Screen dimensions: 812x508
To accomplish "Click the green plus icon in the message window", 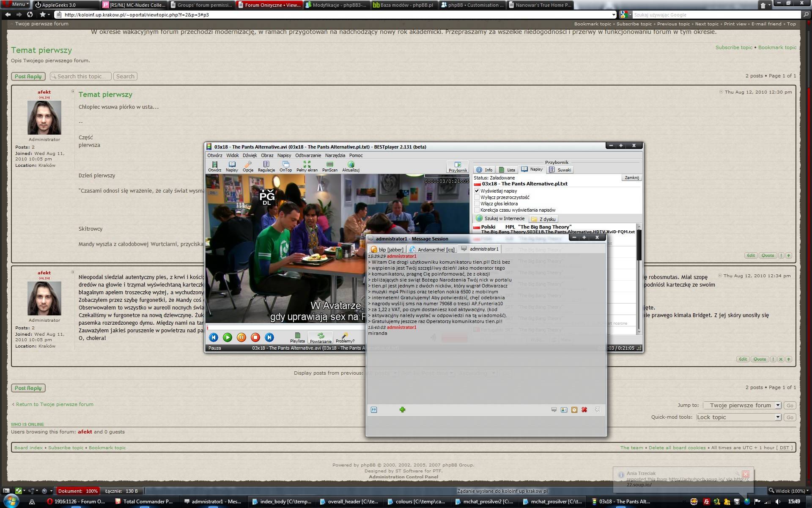I will [402, 410].
